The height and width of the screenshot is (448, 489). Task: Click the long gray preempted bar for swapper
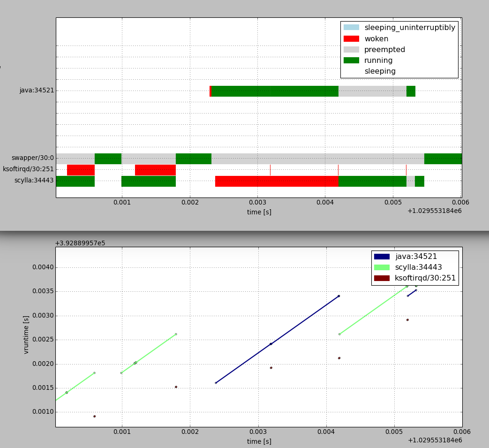[x=317, y=159]
